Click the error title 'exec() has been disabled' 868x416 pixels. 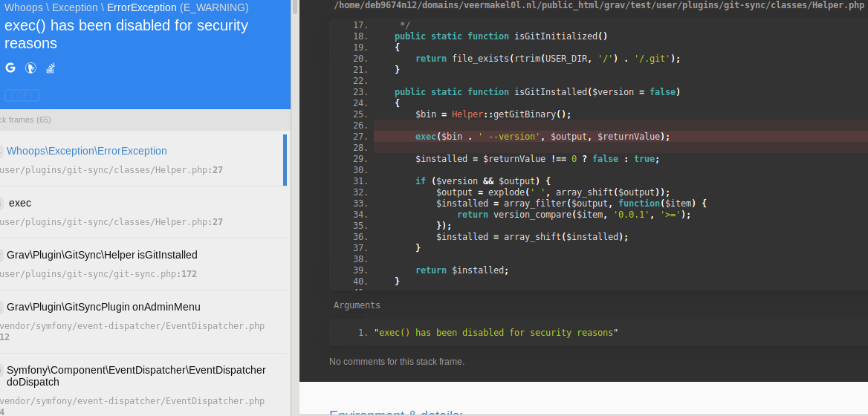pos(126,34)
